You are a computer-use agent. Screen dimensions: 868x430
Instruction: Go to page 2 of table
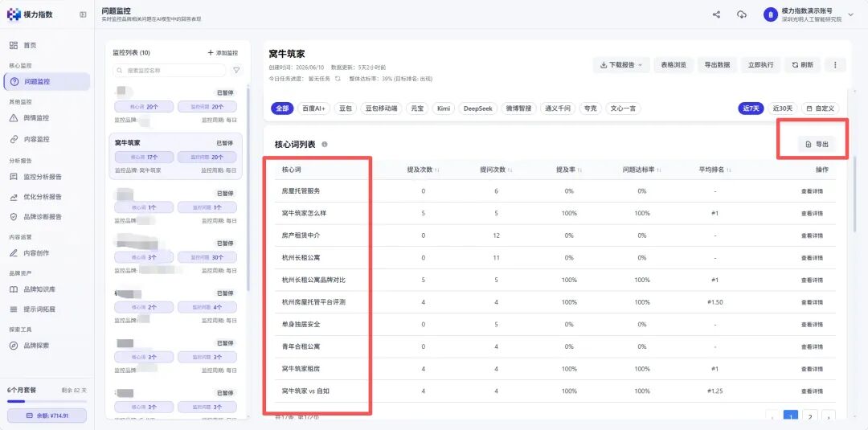(x=810, y=416)
